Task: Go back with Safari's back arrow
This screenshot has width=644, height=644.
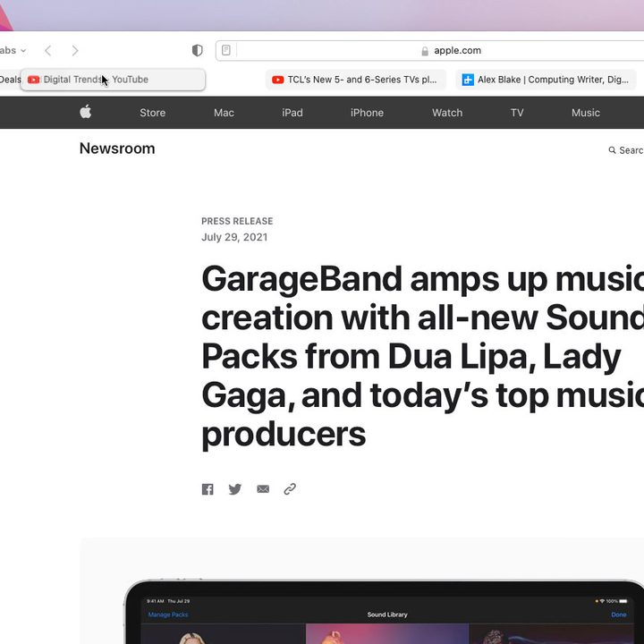Action: tap(48, 50)
